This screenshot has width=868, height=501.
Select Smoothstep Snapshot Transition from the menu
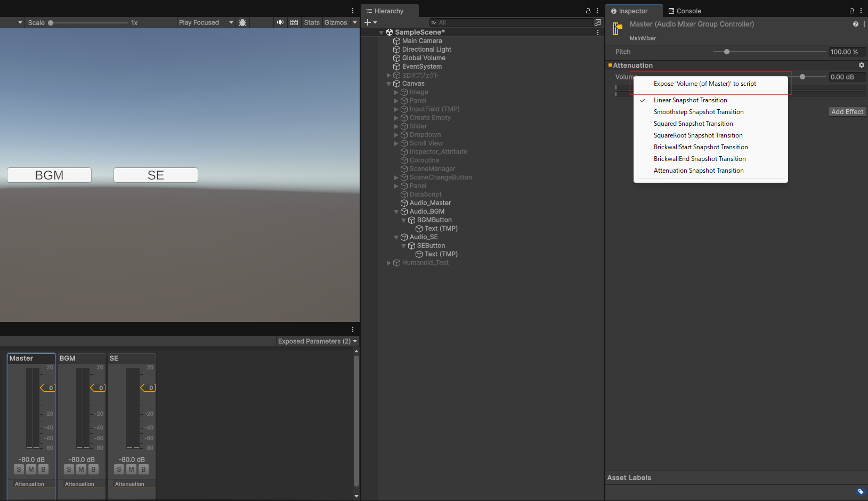(699, 112)
